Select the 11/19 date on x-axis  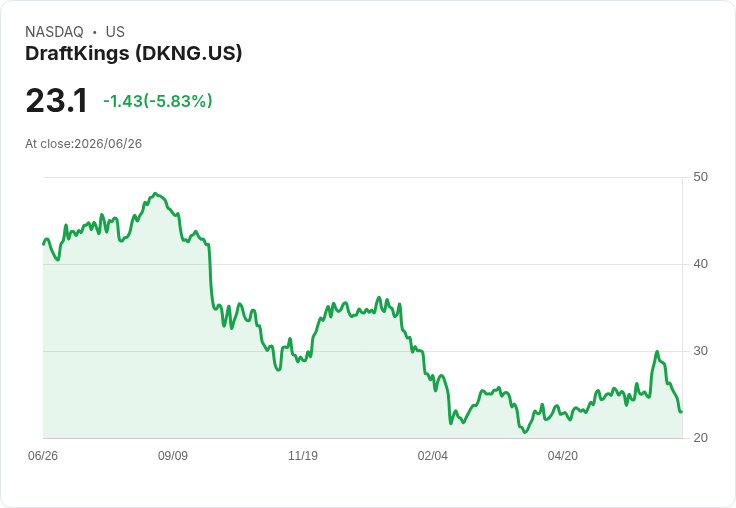[x=303, y=455]
